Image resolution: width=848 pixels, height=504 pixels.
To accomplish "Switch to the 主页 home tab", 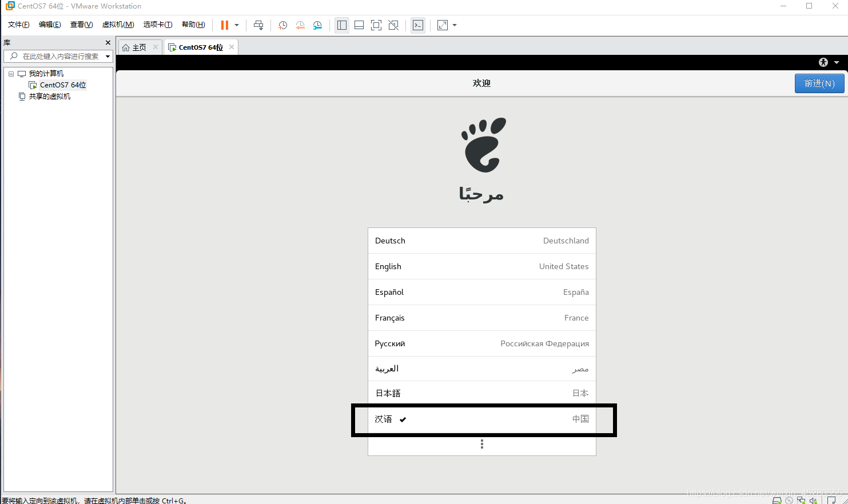I will (x=139, y=47).
